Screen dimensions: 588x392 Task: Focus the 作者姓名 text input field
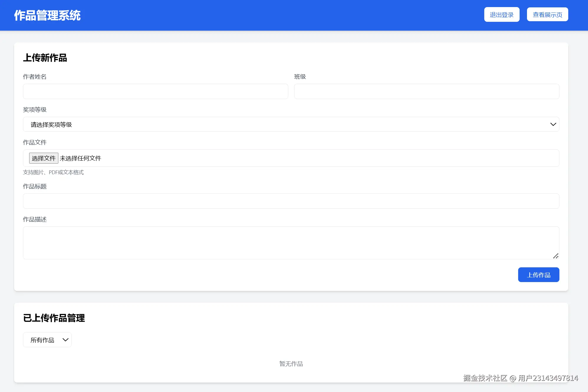(x=155, y=91)
